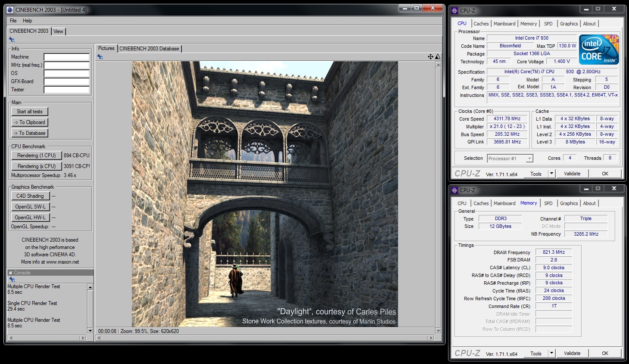Screen dimensions: 629x364
Task: Collapse the Console panel toggle square
Action: [x=10, y=273]
